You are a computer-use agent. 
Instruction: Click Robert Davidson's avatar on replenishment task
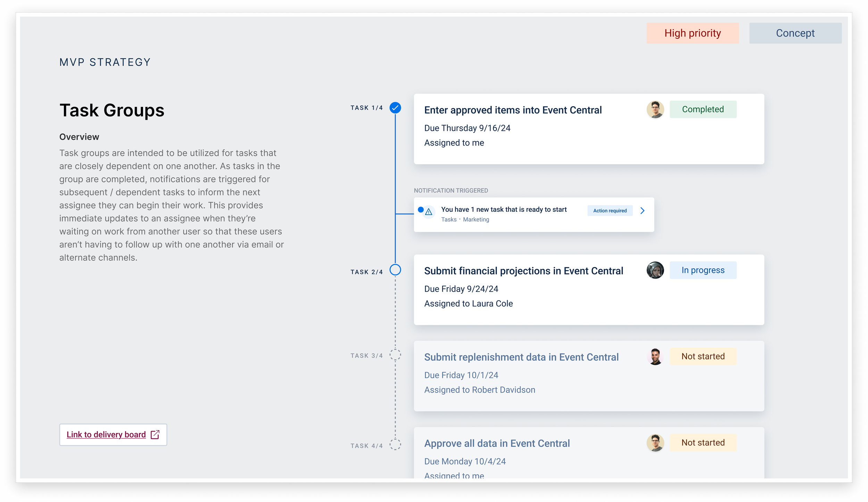(x=655, y=357)
